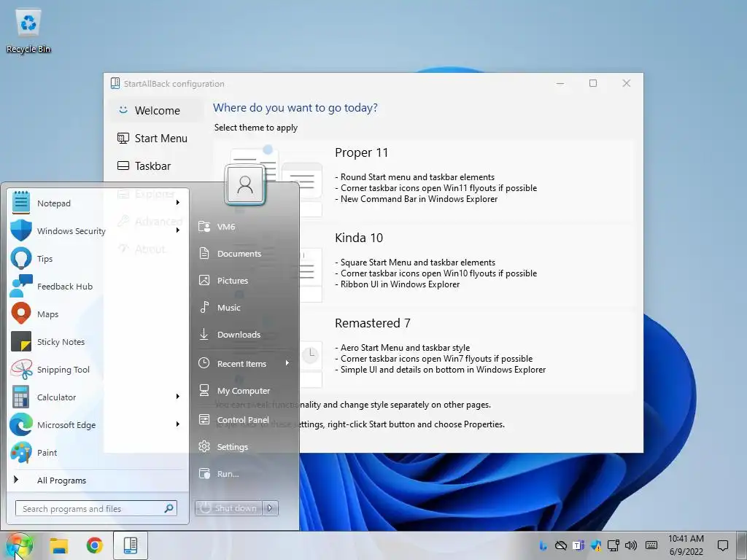Click the Start orb button

18,545
